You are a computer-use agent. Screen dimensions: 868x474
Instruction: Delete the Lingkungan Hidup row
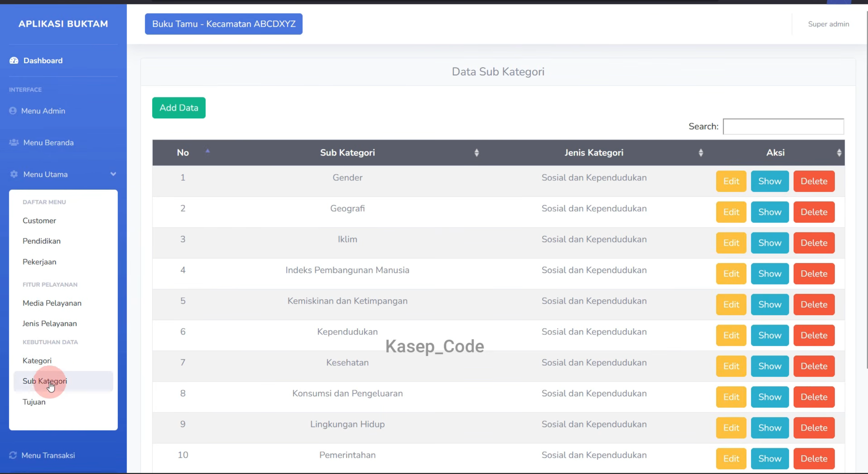pos(814,428)
